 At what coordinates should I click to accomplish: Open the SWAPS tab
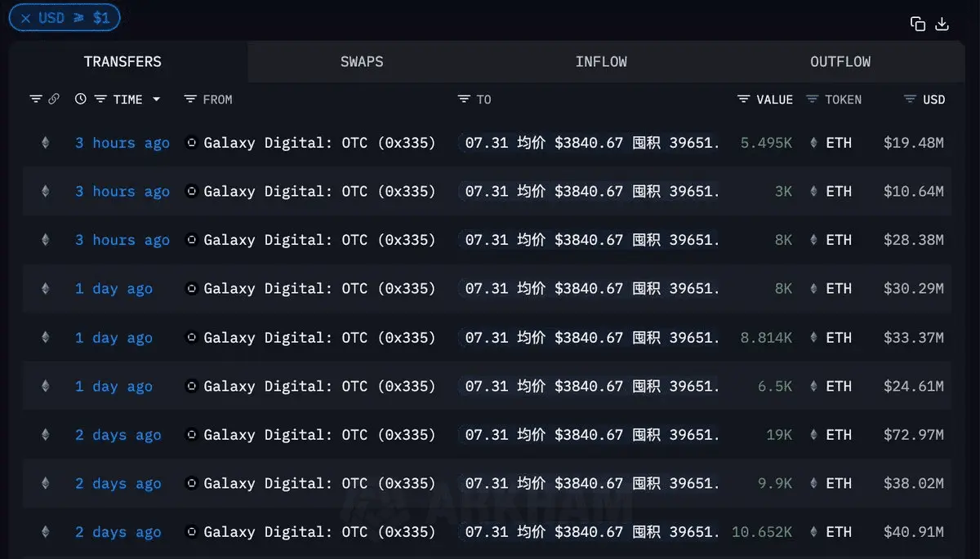click(362, 62)
